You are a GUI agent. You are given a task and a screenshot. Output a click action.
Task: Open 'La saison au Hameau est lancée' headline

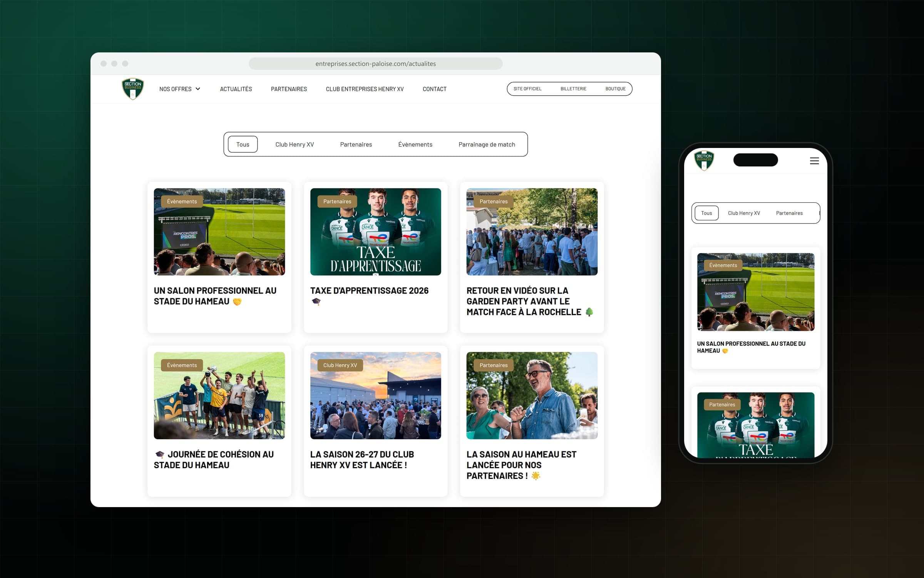click(x=521, y=465)
